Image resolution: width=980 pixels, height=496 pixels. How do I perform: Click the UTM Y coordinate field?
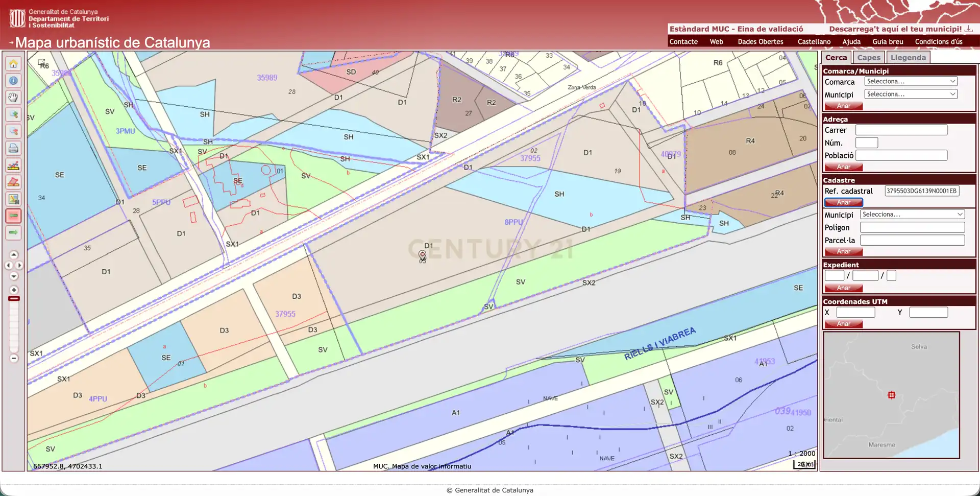coord(928,312)
